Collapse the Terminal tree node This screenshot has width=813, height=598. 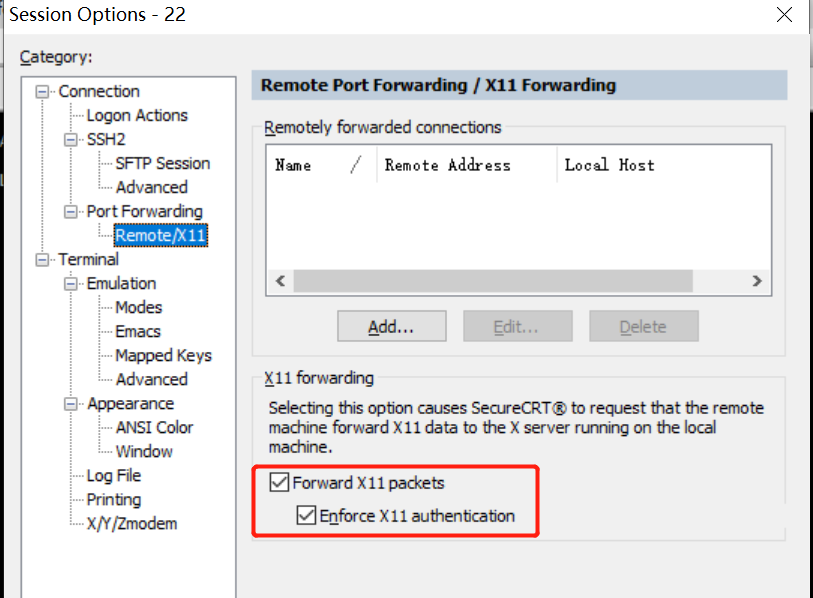42,260
